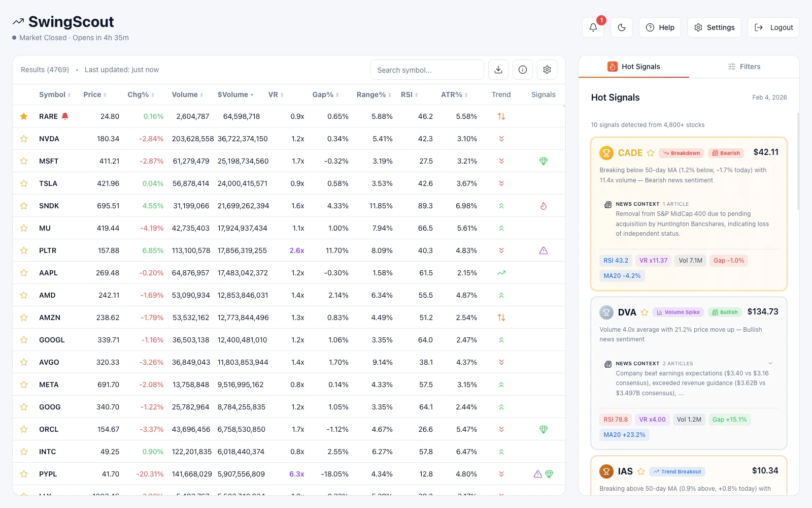812x508 pixels.
Task: Star NVDA as a favorite
Action: (x=24, y=139)
